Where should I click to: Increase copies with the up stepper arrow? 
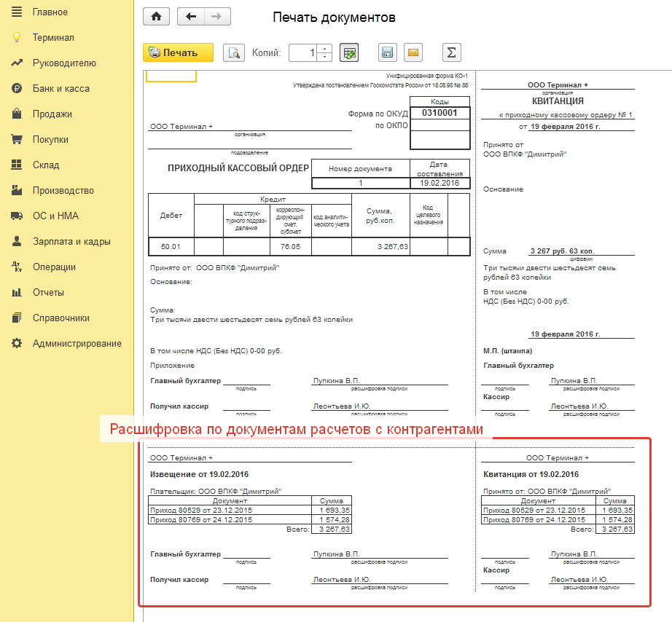pos(325,48)
